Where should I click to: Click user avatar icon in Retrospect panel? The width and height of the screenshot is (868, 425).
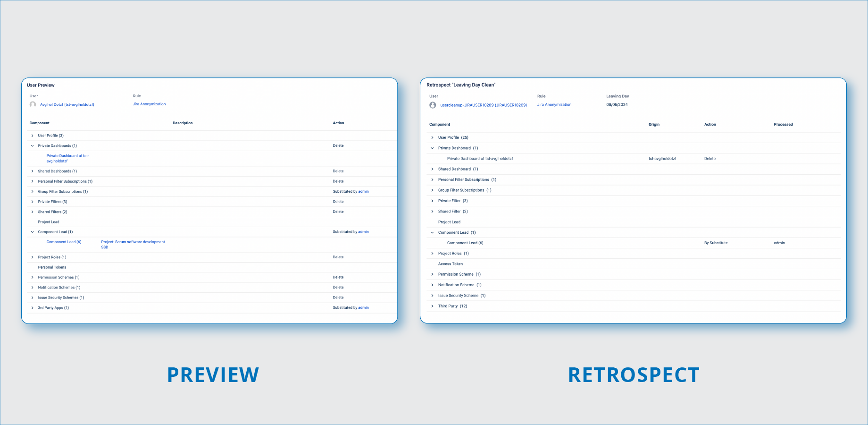(x=433, y=105)
